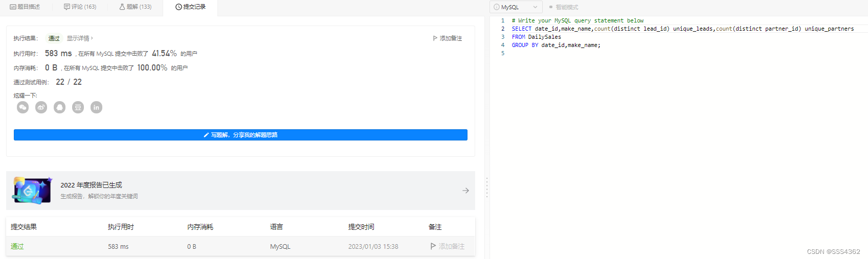Click the arrow on the annual report banner
This screenshot has height=259, width=868.
point(465,191)
